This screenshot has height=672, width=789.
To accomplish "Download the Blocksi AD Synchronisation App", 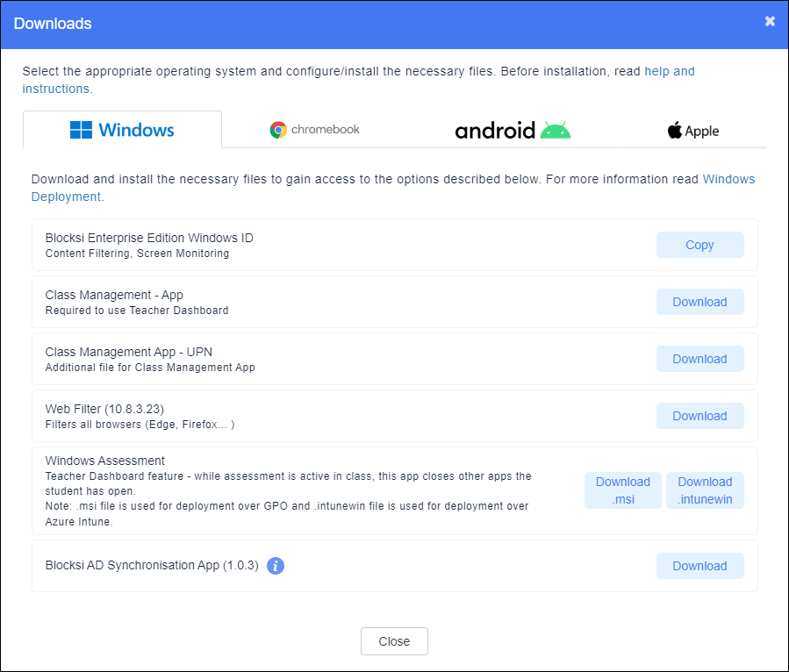I will pos(699,566).
